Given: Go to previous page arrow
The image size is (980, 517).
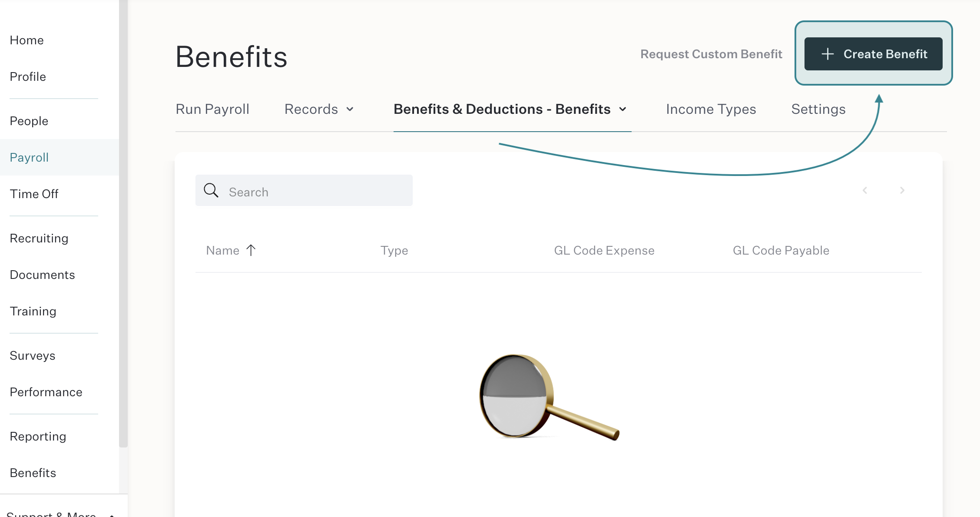Looking at the screenshot, I should click(x=865, y=190).
